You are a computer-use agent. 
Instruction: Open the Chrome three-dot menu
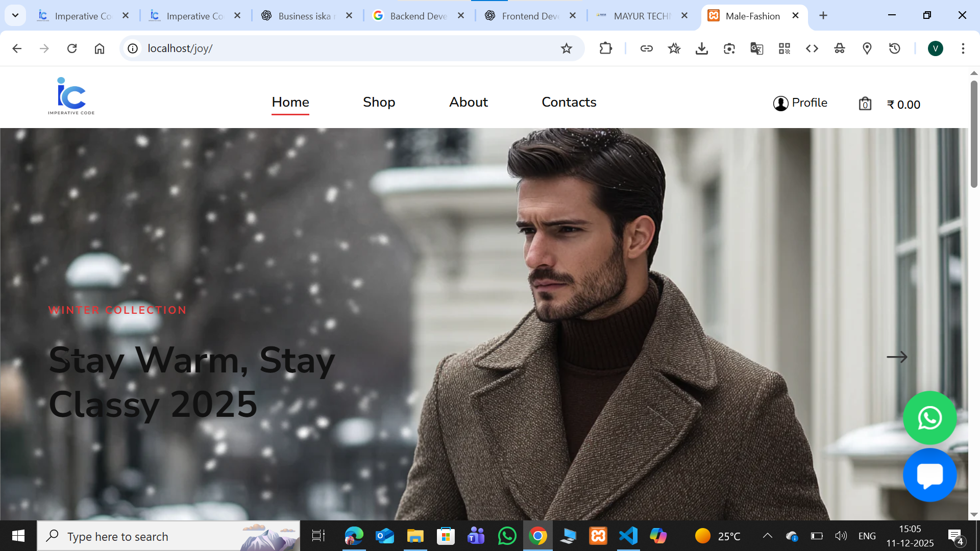[x=963, y=48]
